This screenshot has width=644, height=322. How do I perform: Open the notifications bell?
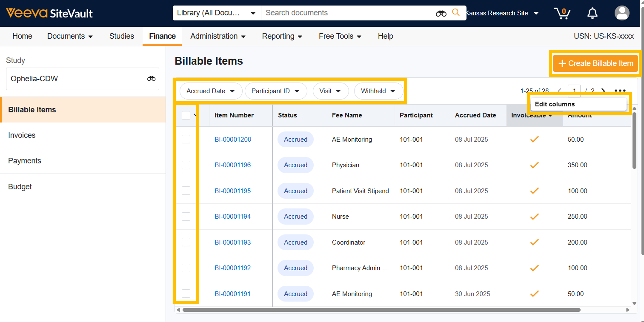click(x=592, y=13)
